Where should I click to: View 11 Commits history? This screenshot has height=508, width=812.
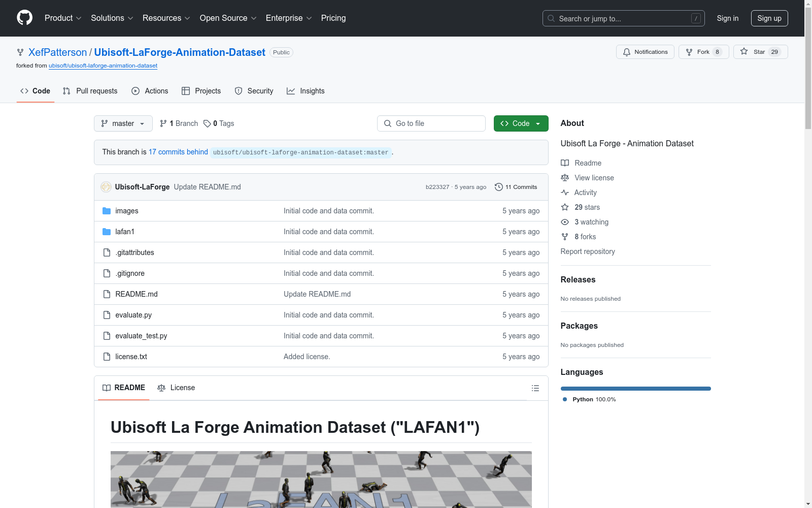[x=516, y=187]
